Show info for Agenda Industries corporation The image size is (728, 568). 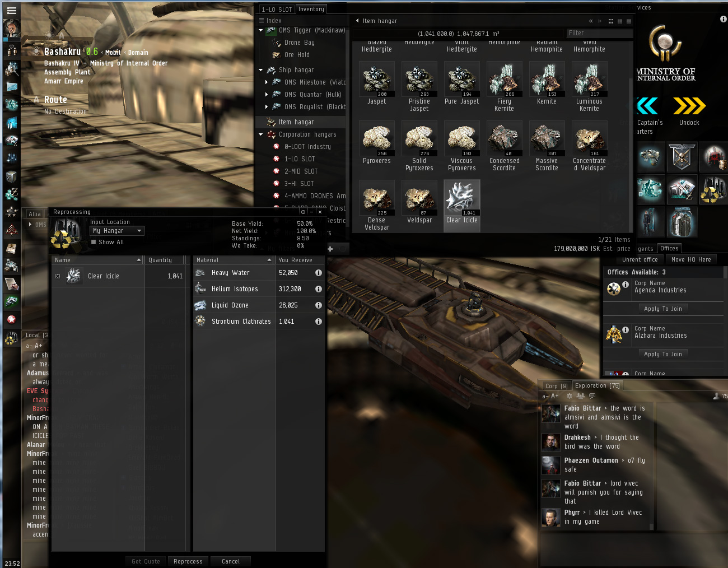pyautogui.click(x=626, y=285)
